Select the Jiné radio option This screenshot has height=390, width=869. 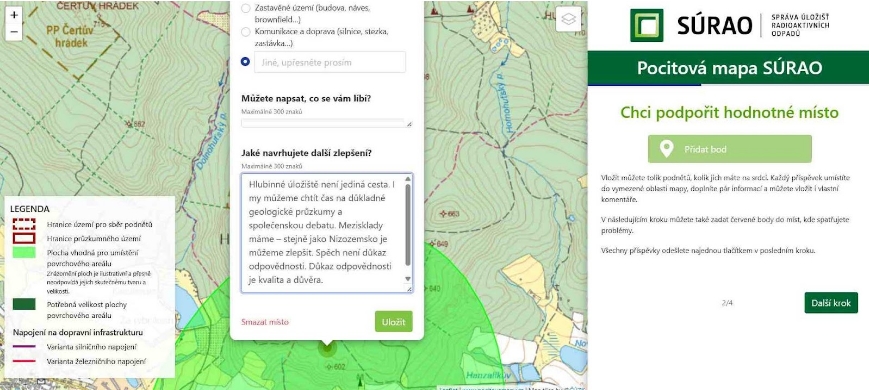pos(246,61)
